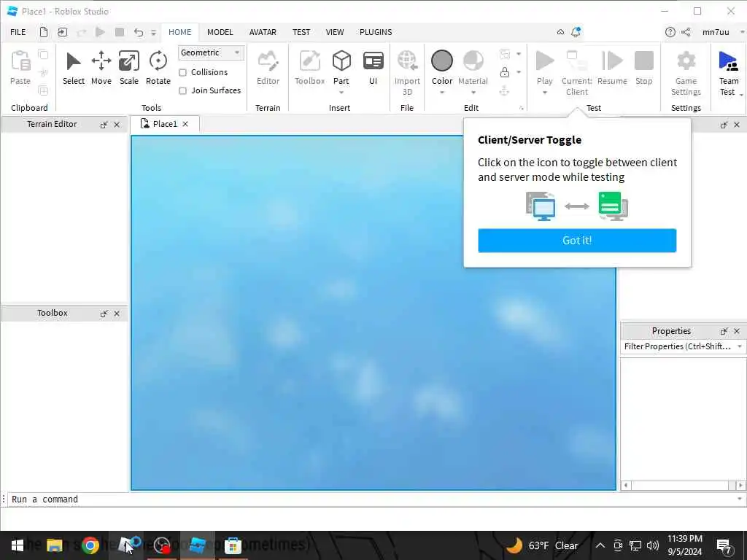Click the Got it! button

coord(577,241)
